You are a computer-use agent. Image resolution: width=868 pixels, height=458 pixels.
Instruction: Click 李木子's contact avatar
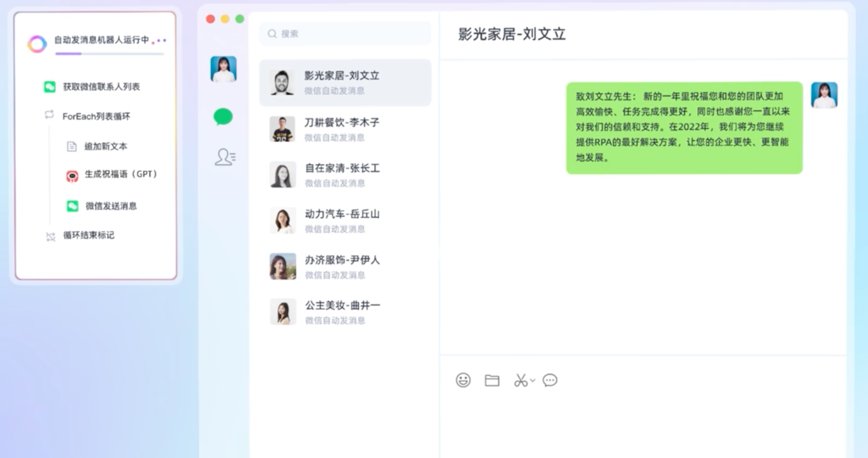click(282, 129)
